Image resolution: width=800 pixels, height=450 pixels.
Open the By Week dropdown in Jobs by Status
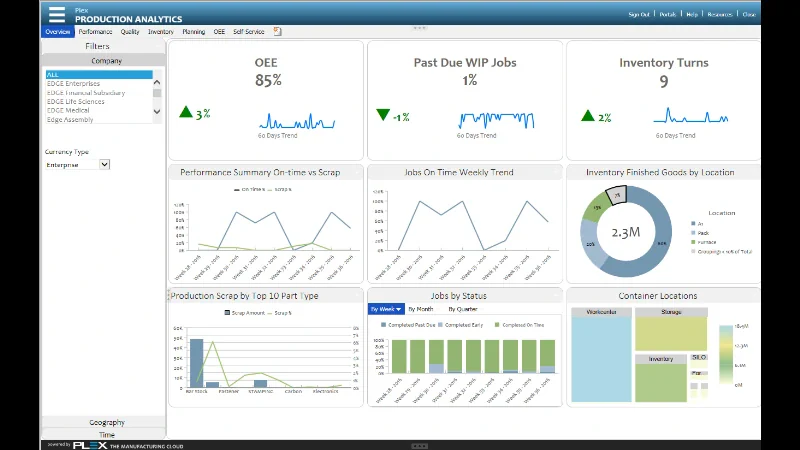coord(386,309)
